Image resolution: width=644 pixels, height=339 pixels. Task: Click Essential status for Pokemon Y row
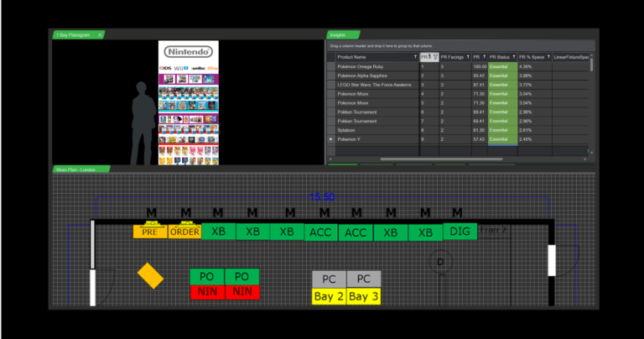(x=502, y=139)
